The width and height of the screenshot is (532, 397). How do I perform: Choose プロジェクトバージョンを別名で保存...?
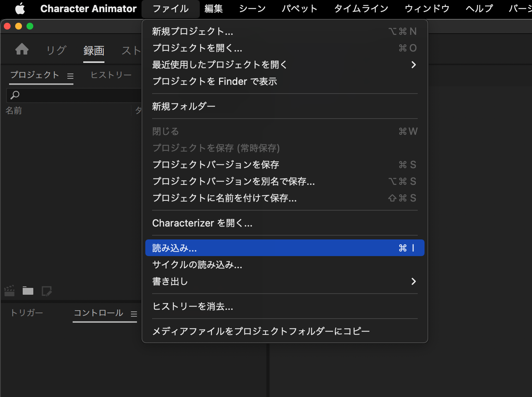coord(285,181)
